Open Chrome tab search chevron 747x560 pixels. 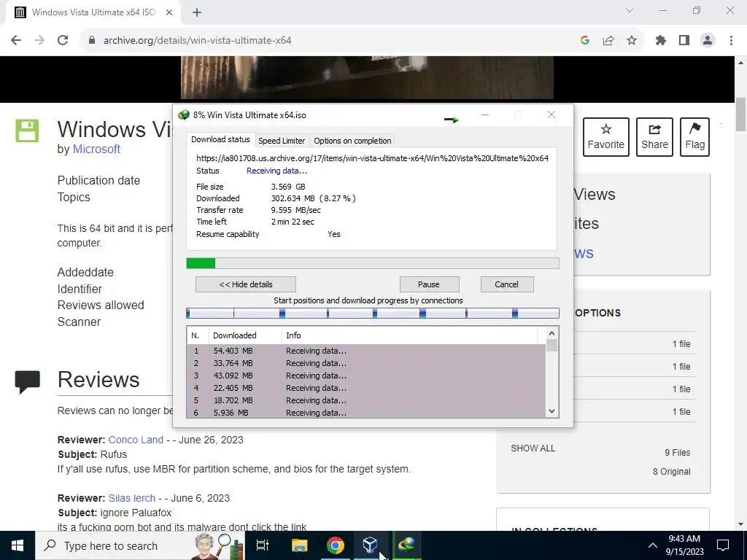pyautogui.click(x=630, y=10)
